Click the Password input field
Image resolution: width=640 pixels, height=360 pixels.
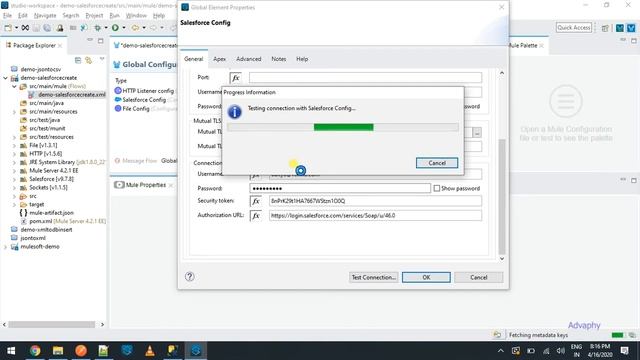[340, 188]
